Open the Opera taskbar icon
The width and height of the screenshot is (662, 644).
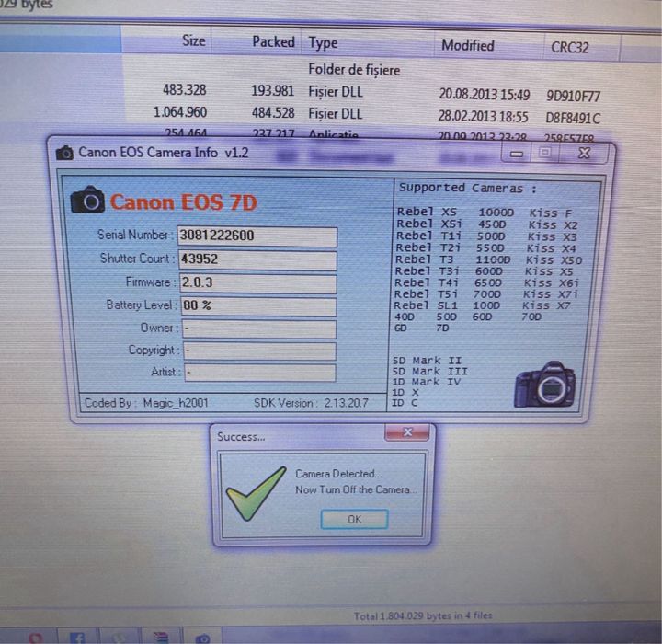(x=36, y=637)
